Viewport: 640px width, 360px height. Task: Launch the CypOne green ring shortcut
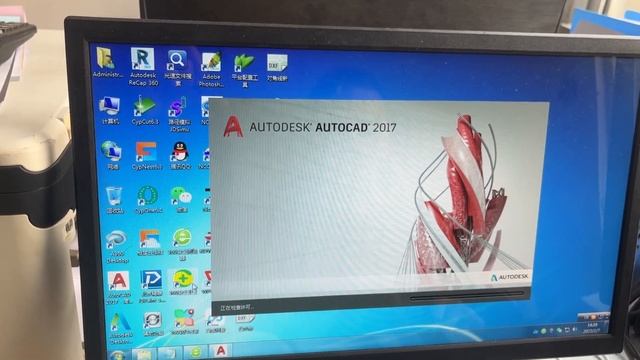tap(148, 200)
